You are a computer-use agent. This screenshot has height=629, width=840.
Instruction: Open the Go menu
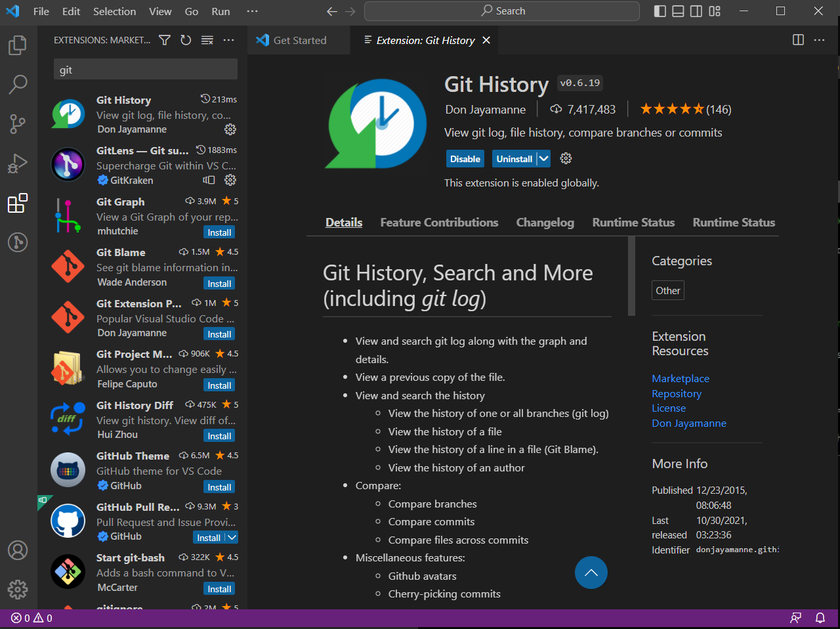192,11
